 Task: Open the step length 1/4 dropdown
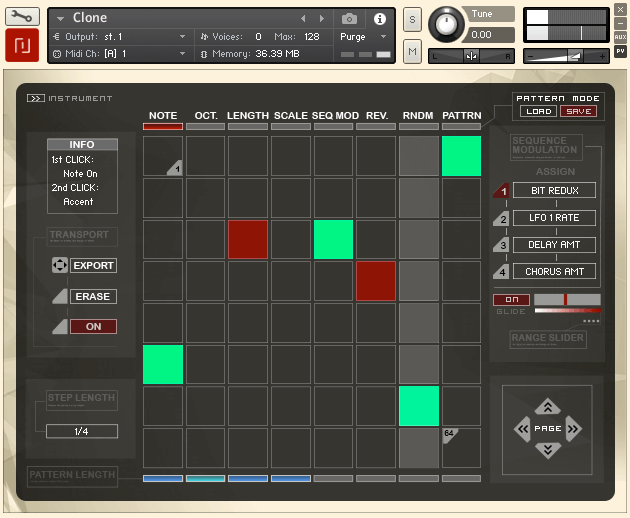pos(81,431)
